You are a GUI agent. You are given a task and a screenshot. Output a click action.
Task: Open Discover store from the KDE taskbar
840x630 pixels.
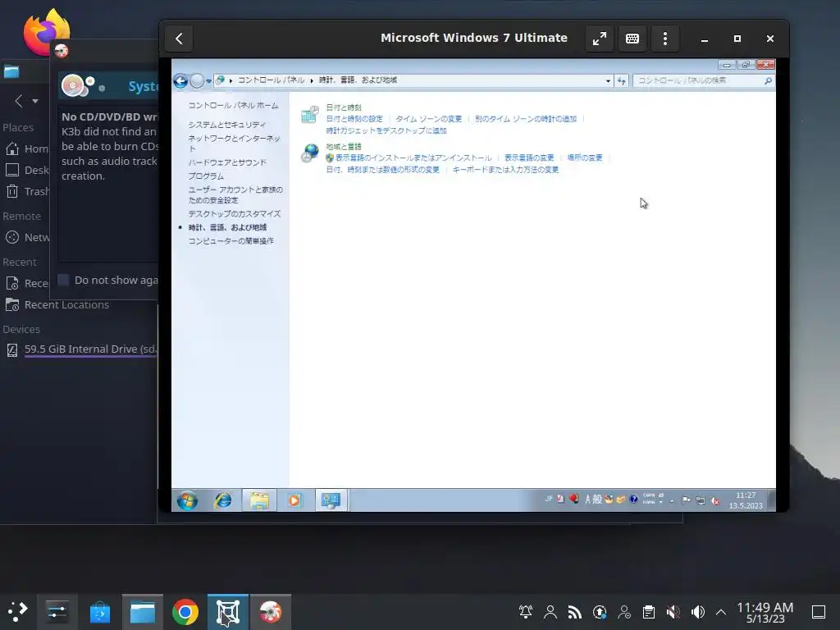[99, 612]
